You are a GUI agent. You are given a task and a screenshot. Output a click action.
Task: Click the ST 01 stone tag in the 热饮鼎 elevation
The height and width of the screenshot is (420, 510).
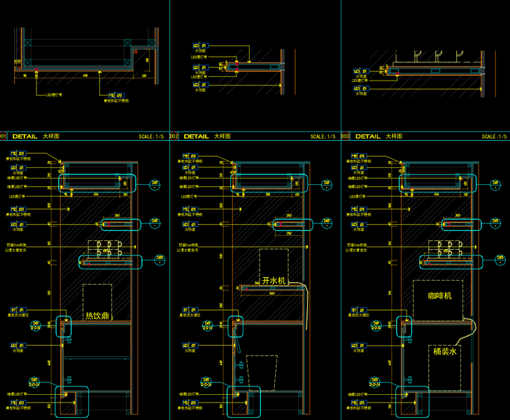pos(19,310)
